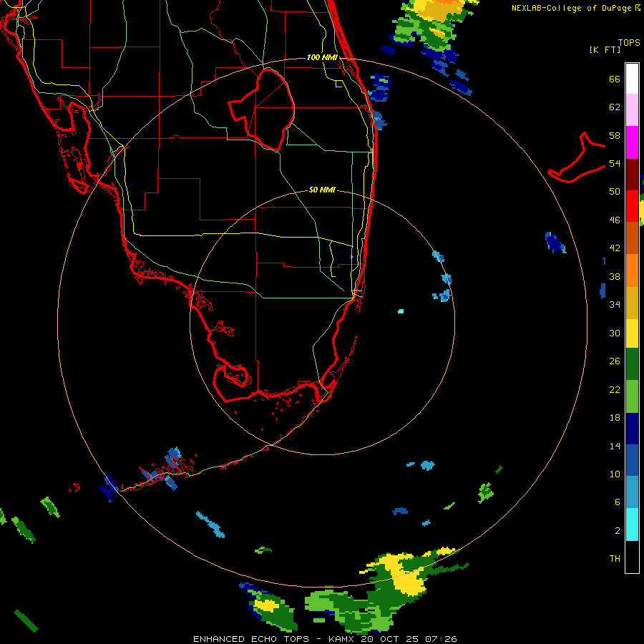Click the "18" legend value
This screenshot has height=644, width=644.
point(615,418)
